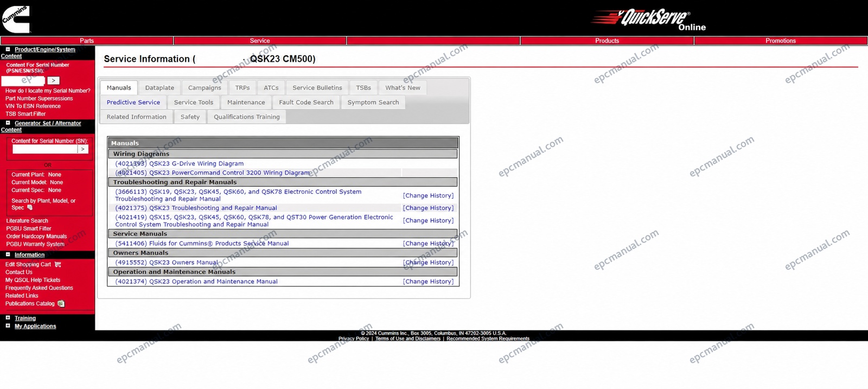Open the Products menu

coord(607,41)
